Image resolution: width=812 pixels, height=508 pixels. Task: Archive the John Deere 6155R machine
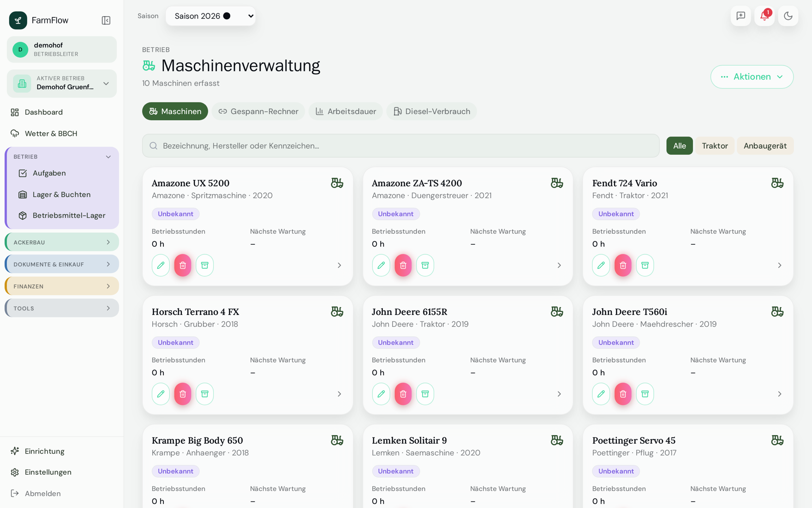point(425,394)
